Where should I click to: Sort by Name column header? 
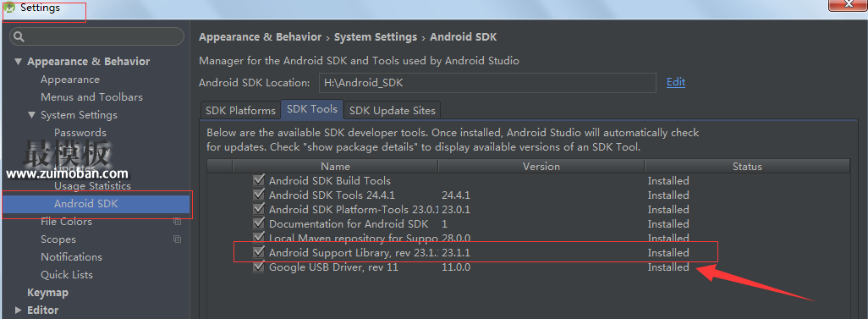[335, 166]
